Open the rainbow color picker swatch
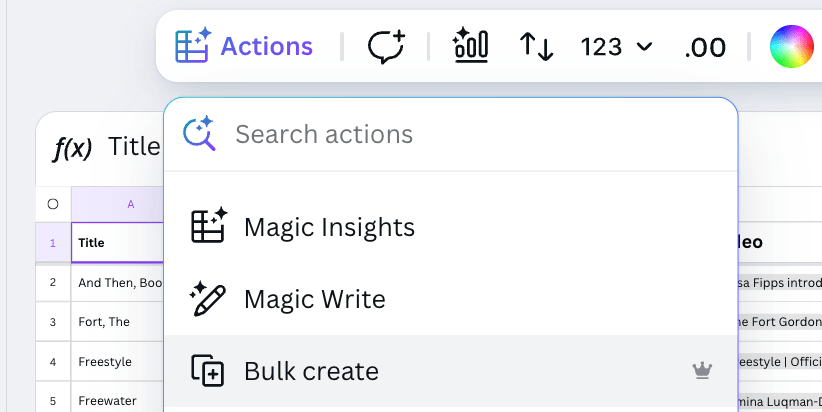This screenshot has height=412, width=822. pos(792,46)
